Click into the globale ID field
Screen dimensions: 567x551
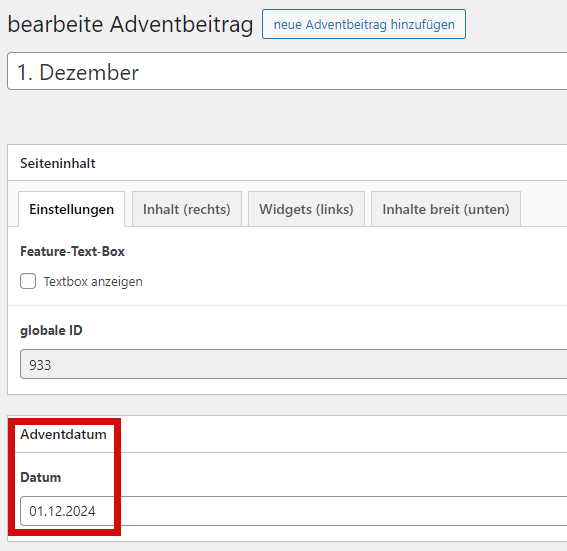tap(294, 364)
